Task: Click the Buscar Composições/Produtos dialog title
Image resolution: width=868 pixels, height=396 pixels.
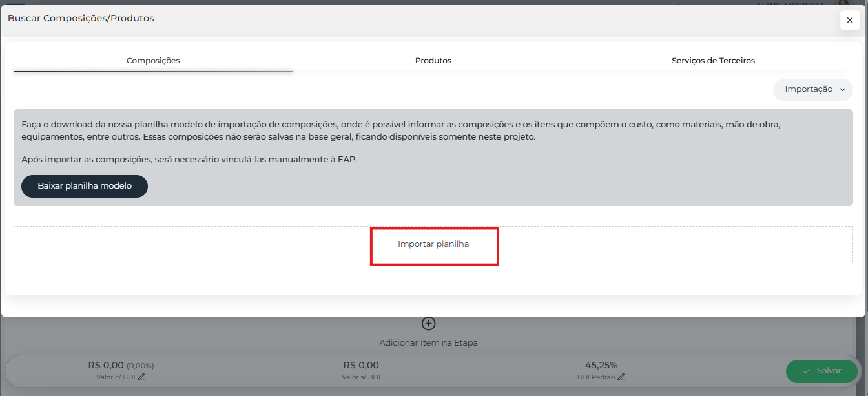Action: (81, 18)
